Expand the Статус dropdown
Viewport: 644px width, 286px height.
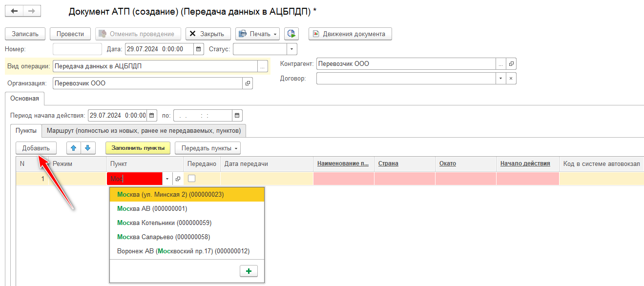point(291,49)
